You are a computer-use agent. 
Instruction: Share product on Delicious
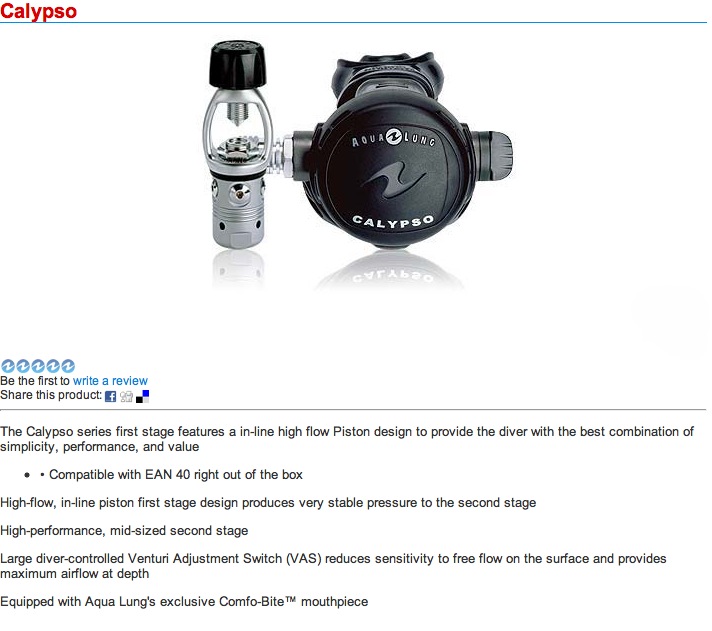click(143, 396)
